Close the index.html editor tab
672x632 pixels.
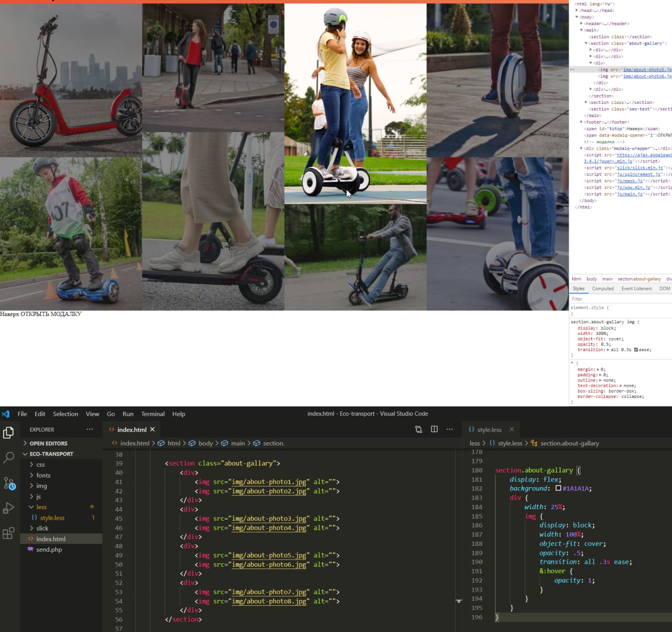click(x=152, y=429)
